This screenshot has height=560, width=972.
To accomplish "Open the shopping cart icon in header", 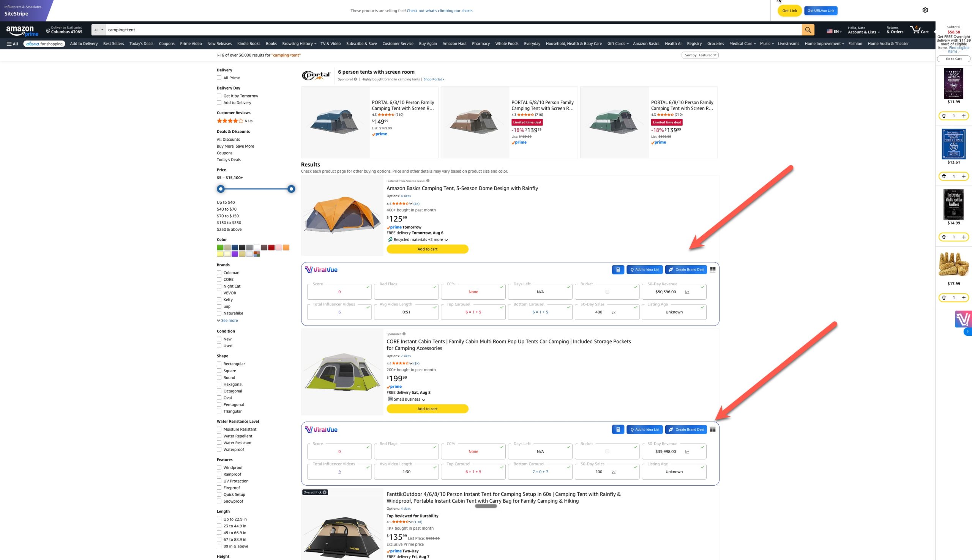I will pyautogui.click(x=919, y=30).
